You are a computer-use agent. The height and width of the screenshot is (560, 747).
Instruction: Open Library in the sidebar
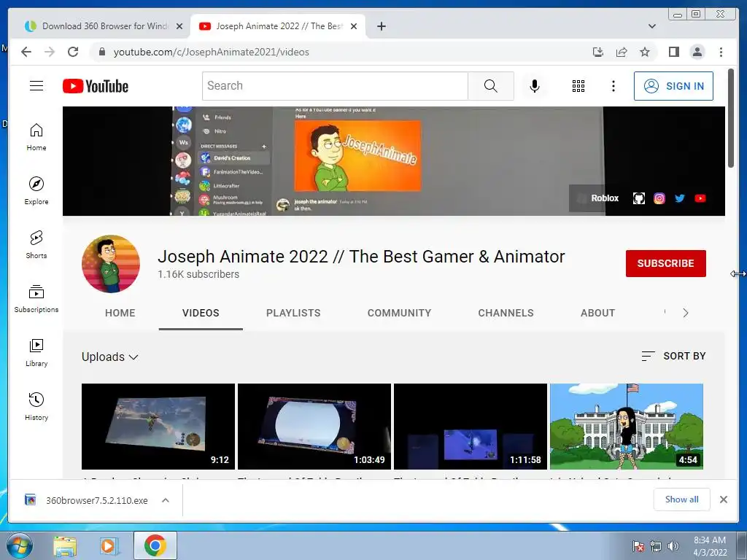(36, 352)
